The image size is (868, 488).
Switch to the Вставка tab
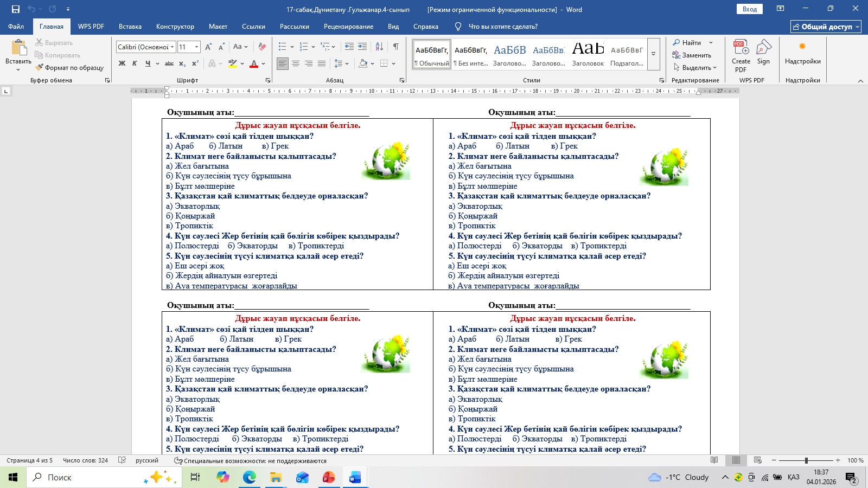click(130, 27)
